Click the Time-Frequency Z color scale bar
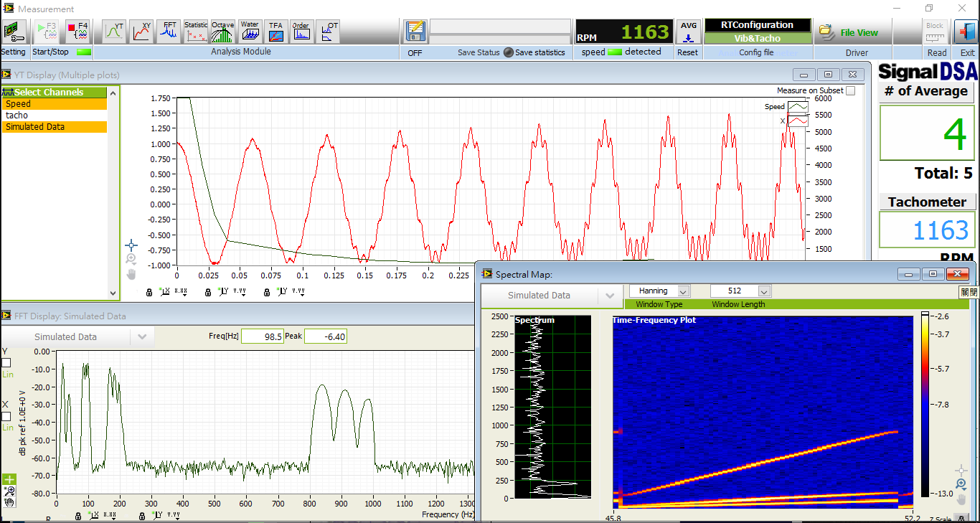The image size is (980, 523). 925,403
